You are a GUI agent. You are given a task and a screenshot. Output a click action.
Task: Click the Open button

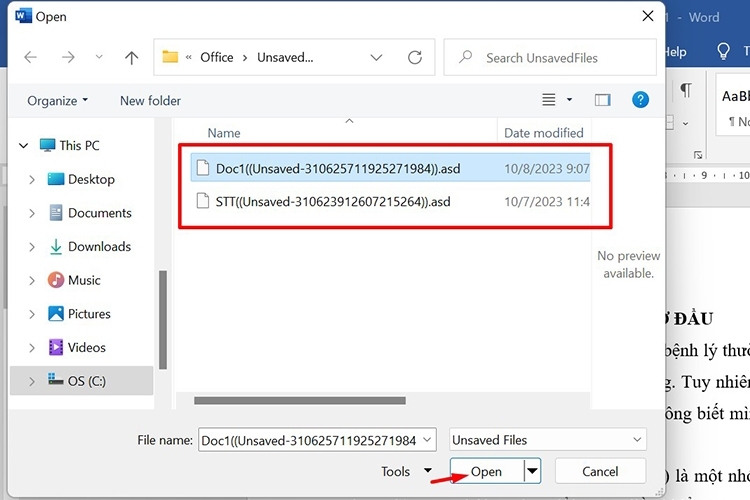coord(486,471)
